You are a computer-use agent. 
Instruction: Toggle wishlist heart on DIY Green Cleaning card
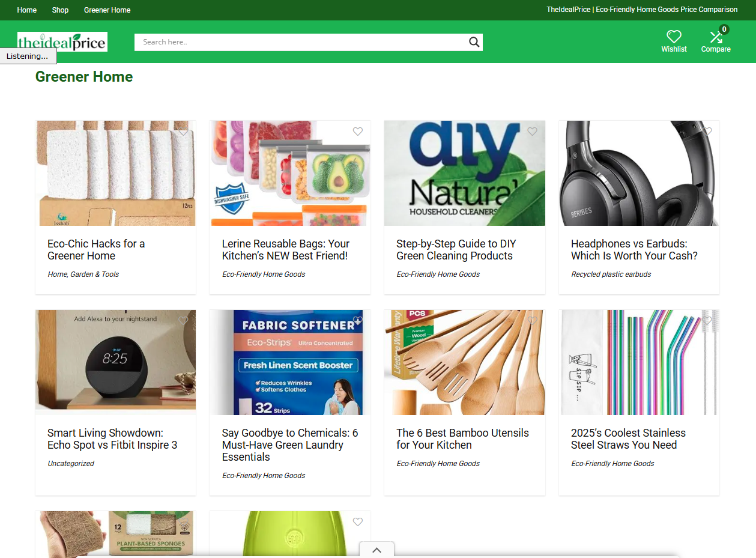click(532, 132)
